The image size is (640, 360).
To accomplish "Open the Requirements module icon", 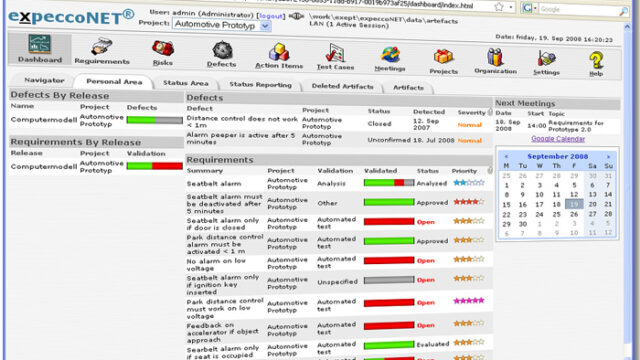I will (101, 46).
